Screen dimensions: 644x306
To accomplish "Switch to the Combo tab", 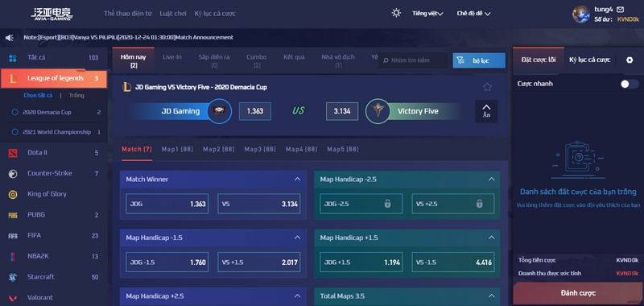I will click(257, 60).
